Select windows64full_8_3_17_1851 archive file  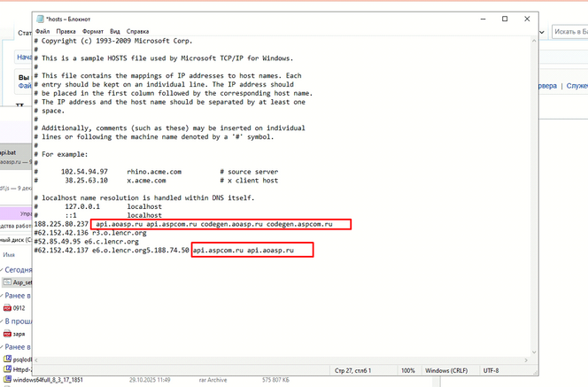point(49,380)
